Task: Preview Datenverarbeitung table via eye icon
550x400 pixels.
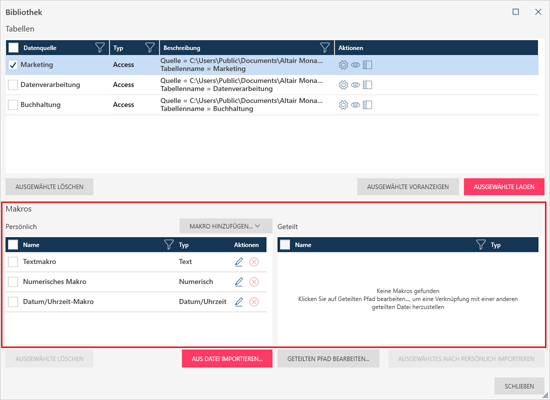Action: 355,85
